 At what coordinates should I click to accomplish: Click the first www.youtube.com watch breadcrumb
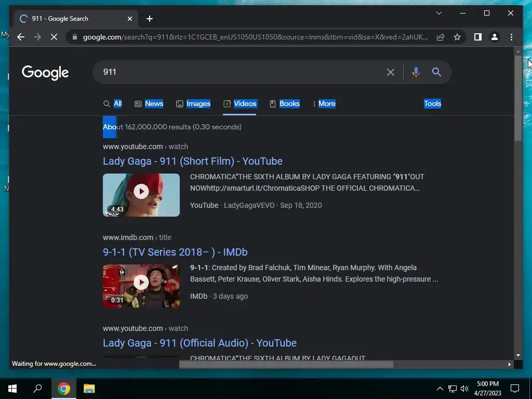145,147
